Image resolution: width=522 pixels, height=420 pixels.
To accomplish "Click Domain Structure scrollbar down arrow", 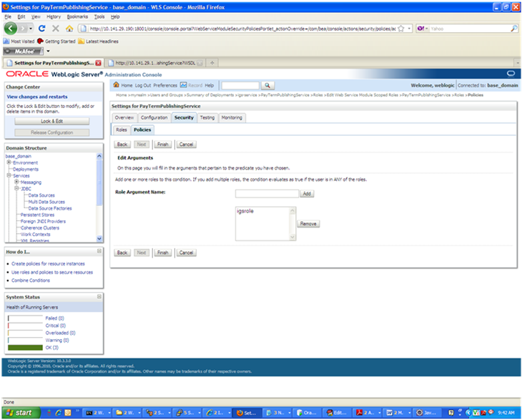I will coord(99,238).
